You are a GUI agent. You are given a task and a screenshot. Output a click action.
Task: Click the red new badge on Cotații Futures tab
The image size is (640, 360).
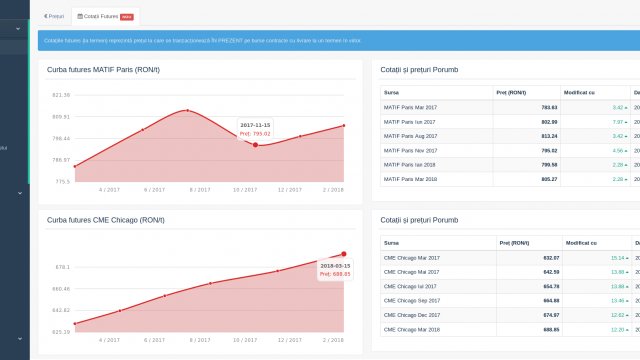(127, 17)
